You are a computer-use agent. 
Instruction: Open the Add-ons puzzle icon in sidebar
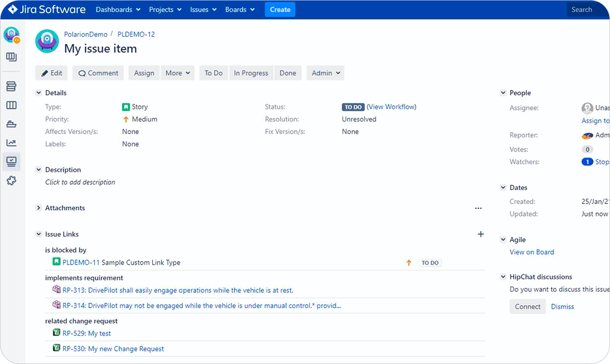pos(12,181)
